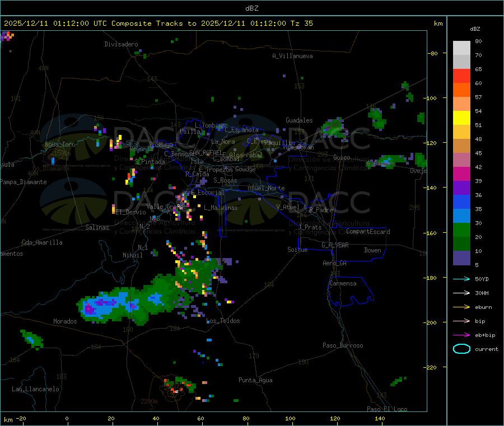Click the Agua_Toro map label

[60, 144]
